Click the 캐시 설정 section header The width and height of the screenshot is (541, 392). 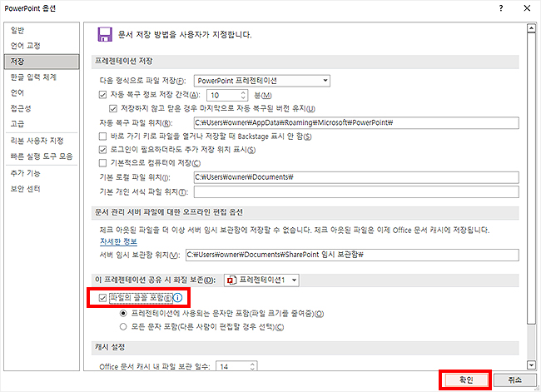point(305,348)
